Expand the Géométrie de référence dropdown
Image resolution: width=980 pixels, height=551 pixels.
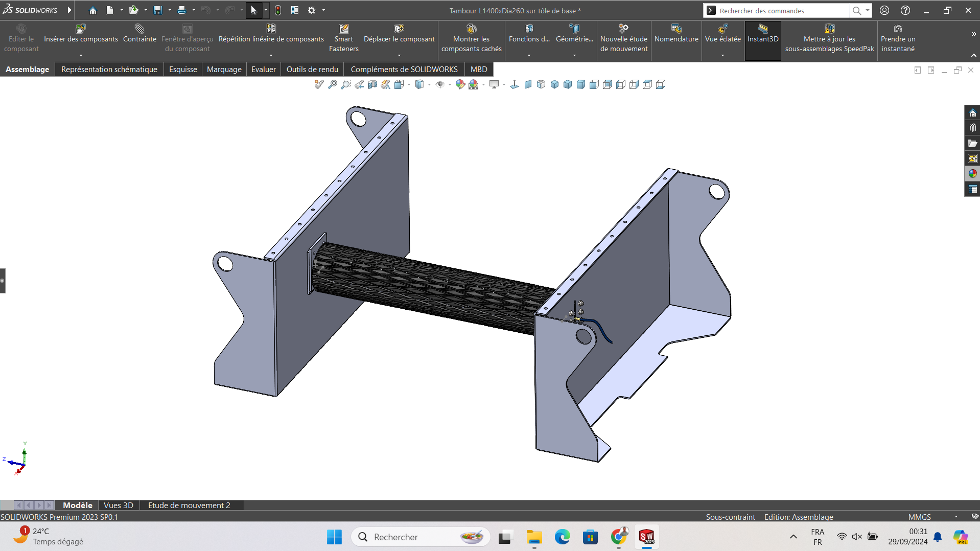pyautogui.click(x=574, y=55)
